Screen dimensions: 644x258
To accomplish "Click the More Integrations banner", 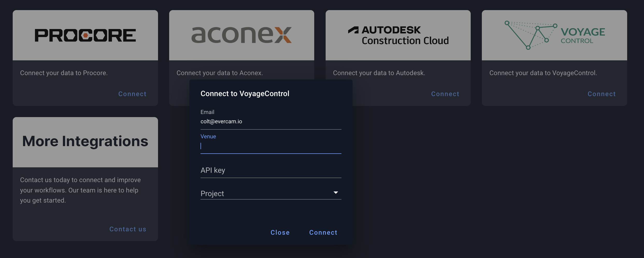I will [85, 142].
